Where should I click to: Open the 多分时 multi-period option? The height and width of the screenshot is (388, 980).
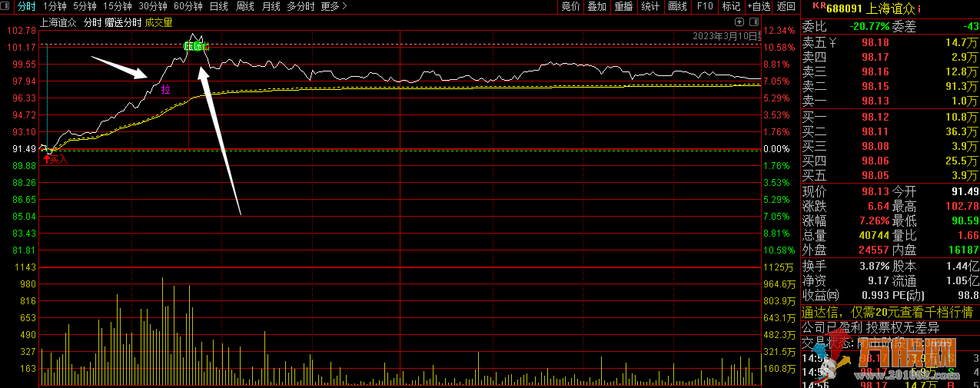[x=301, y=6]
